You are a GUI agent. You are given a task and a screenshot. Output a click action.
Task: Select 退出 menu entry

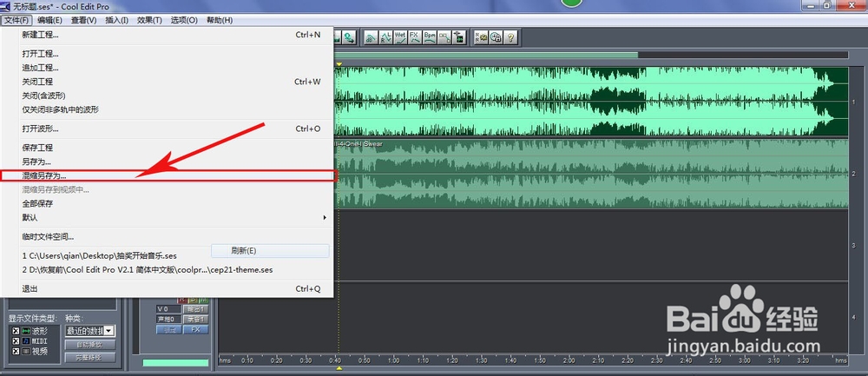click(x=168, y=288)
